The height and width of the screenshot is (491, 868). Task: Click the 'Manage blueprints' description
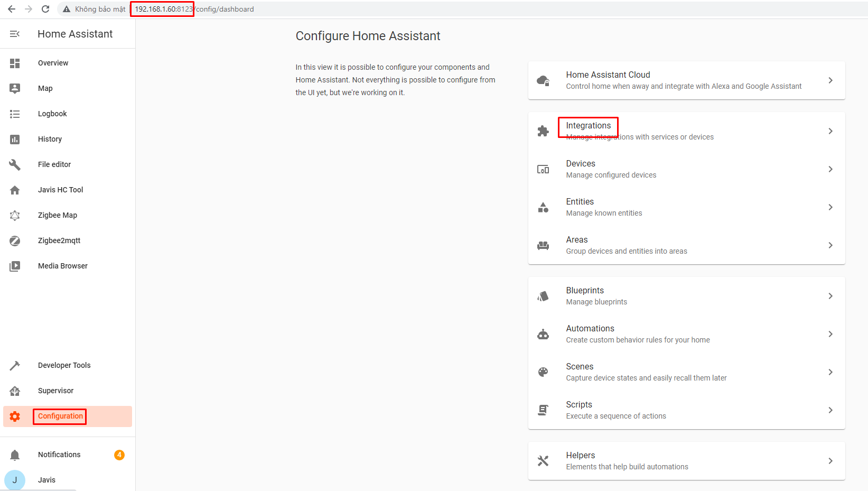596,302
